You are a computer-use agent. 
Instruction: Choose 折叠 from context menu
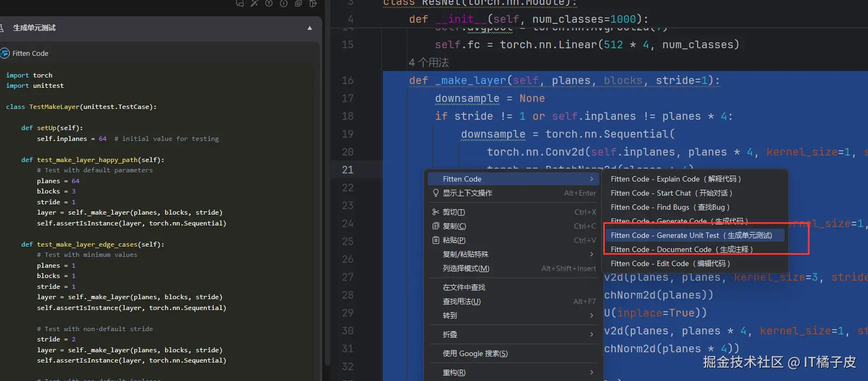tap(513, 334)
